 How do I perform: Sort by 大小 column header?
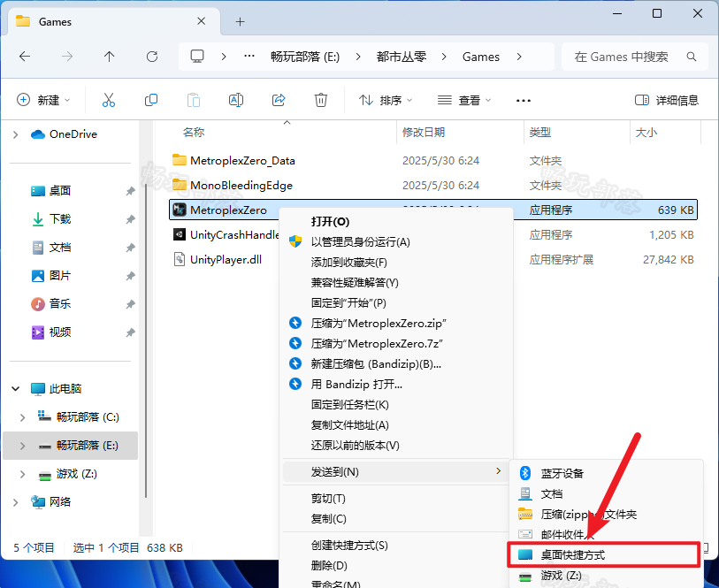coord(646,133)
